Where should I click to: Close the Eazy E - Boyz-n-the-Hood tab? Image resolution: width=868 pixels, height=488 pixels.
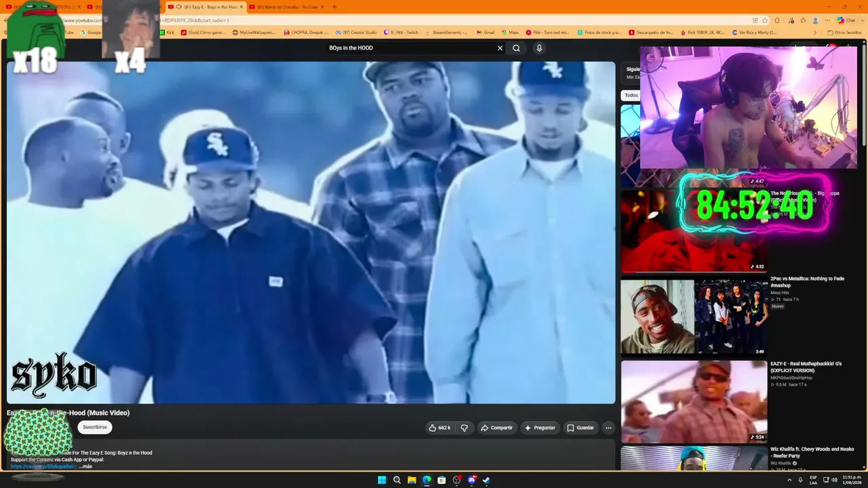coord(241,7)
